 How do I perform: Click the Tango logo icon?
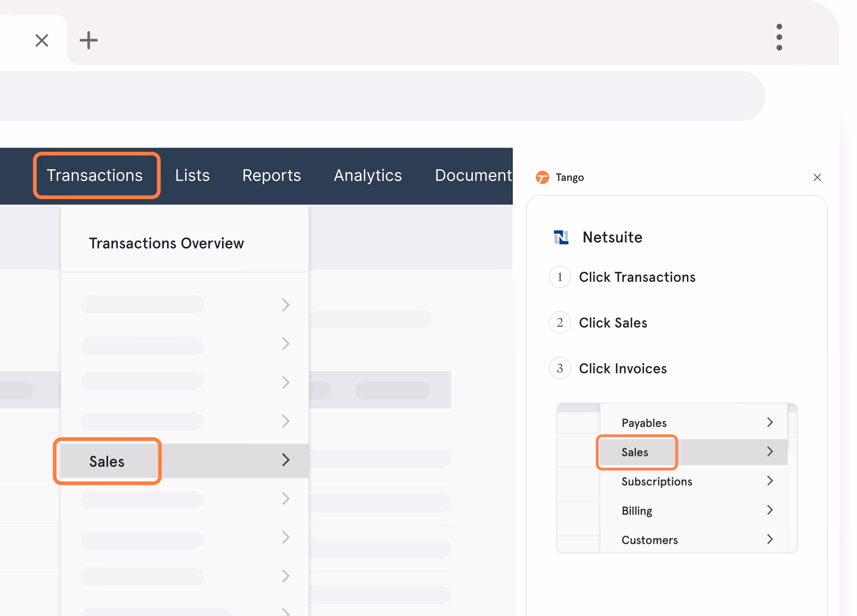click(542, 177)
